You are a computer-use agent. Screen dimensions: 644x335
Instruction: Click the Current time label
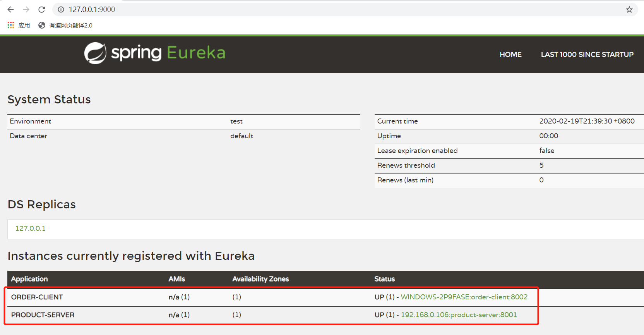397,121
